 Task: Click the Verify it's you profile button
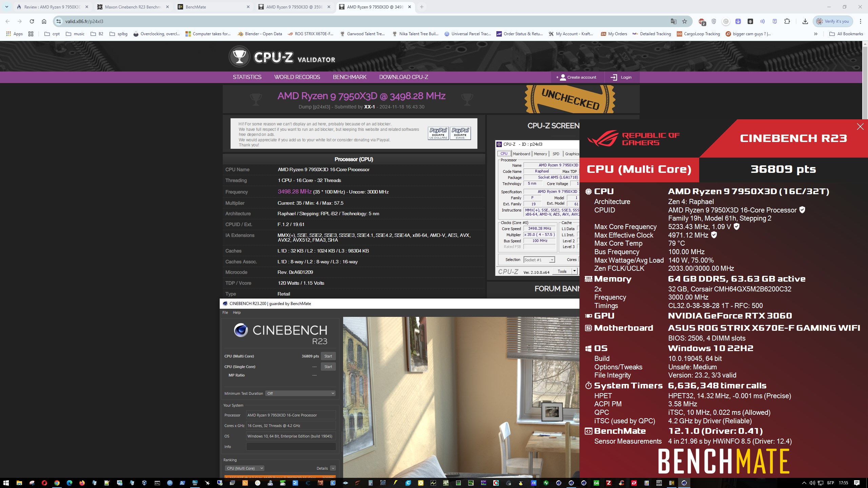click(x=833, y=21)
